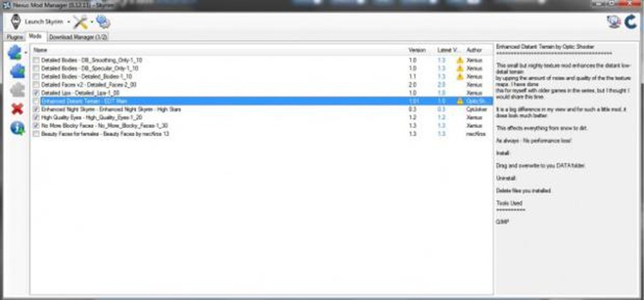Open the Launch Skyrim dropdown arrow
This screenshot has height=300, width=644.
[x=69, y=22]
